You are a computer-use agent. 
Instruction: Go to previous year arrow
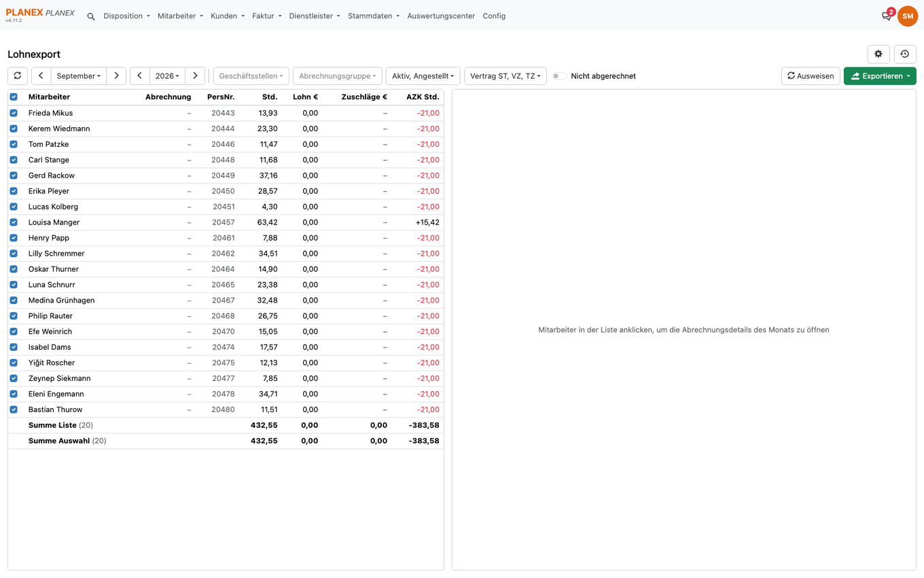140,76
